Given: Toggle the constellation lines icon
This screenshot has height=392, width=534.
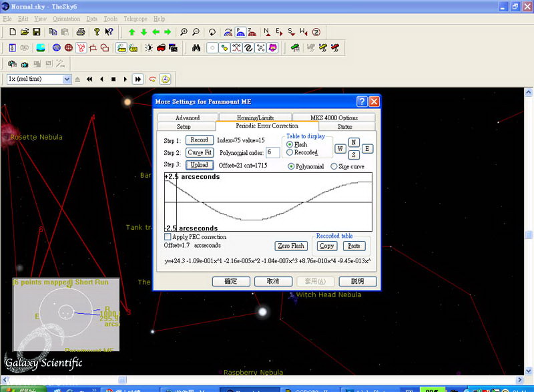Looking at the screenshot, I should (x=81, y=48).
